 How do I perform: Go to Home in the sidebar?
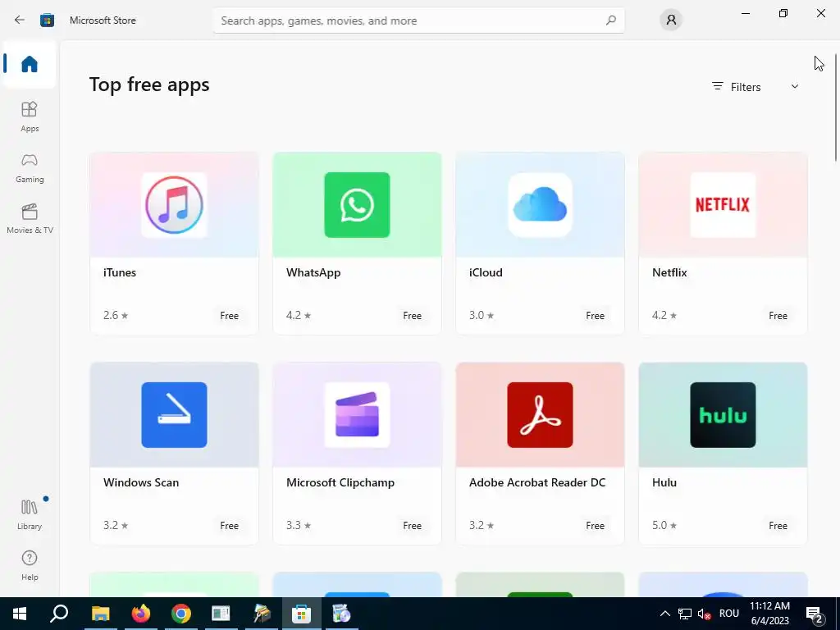[30, 64]
